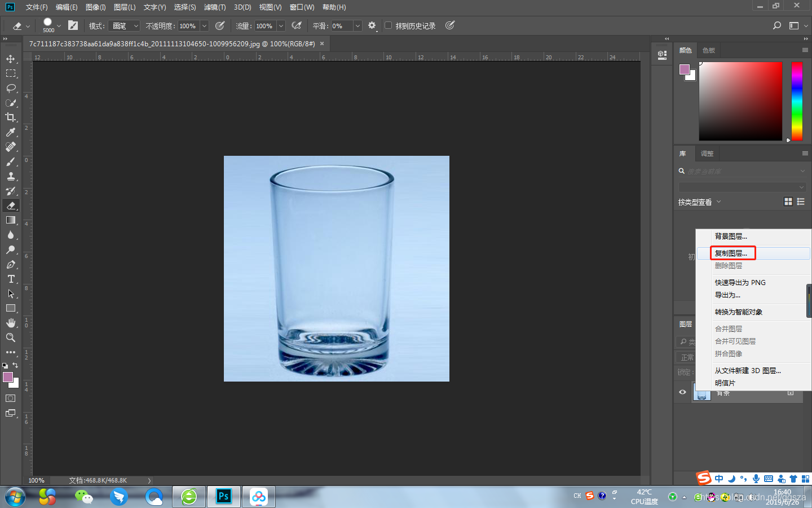812x508 pixels.
Task: Select the Pen tool
Action: tap(11, 264)
